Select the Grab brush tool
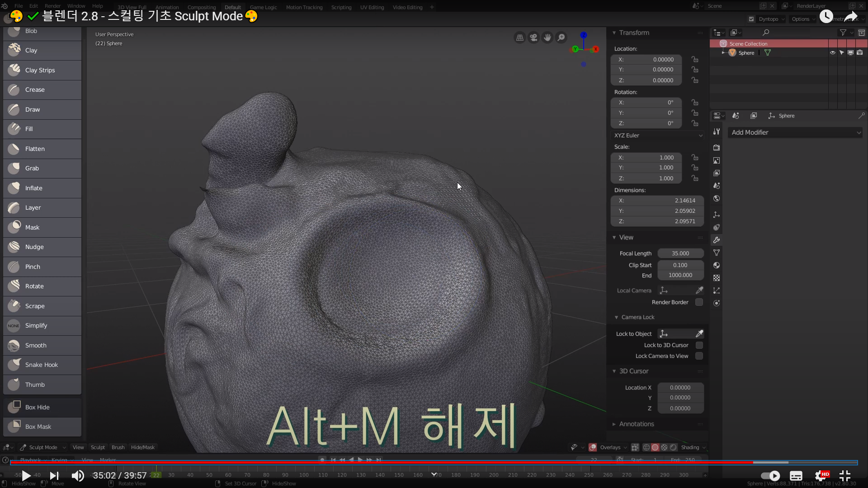Screen dimensions: 868x488 pos(42,168)
